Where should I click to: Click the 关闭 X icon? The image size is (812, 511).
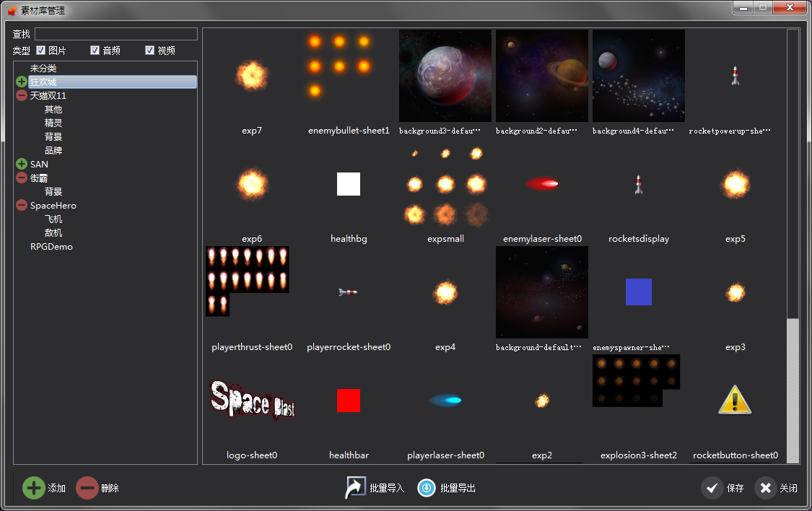(x=765, y=488)
